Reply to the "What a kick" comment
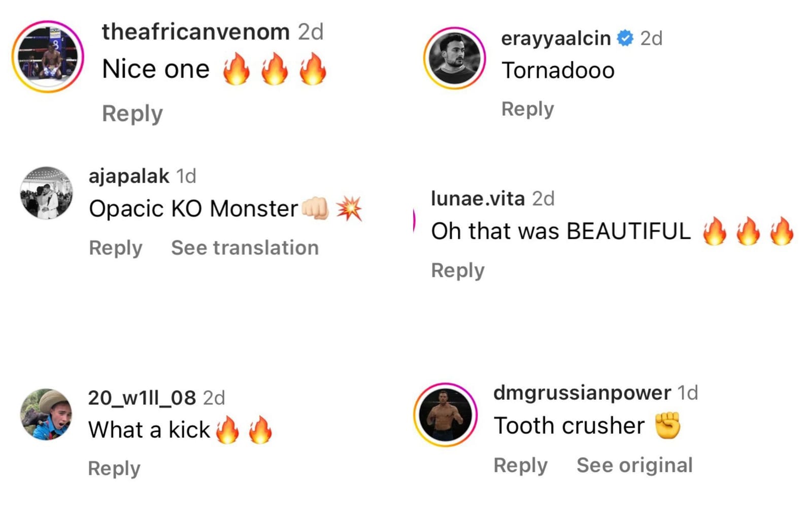Image resolution: width=812 pixels, height=508 pixels. [114, 468]
